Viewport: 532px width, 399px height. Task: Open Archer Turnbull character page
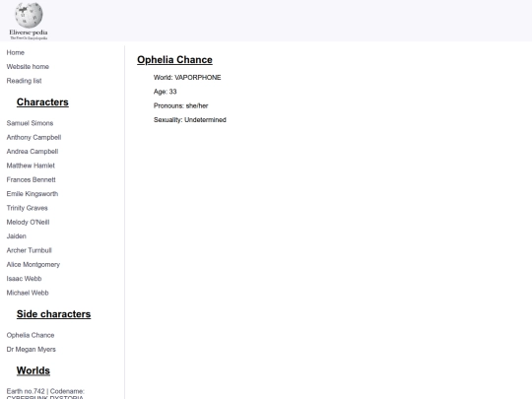(30, 250)
